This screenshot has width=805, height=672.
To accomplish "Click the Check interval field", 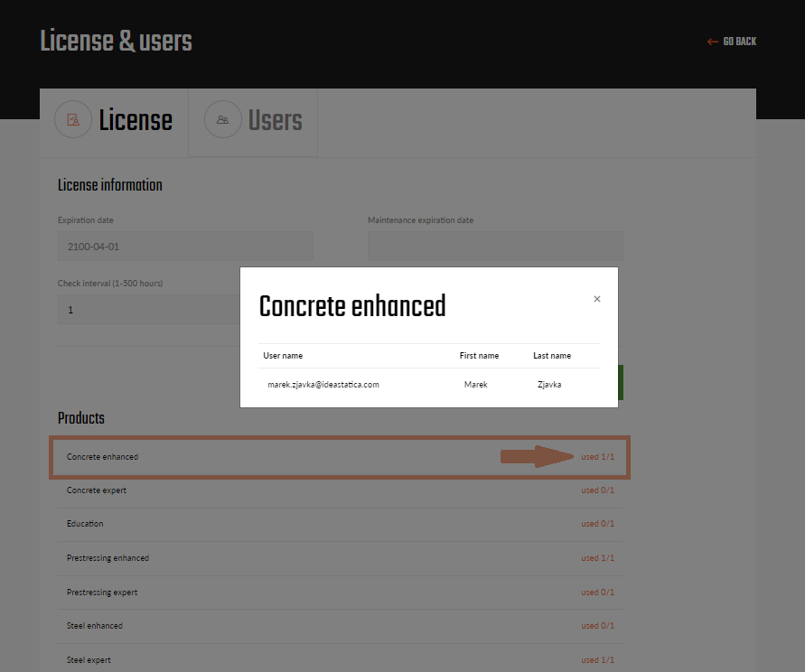I will (x=145, y=309).
